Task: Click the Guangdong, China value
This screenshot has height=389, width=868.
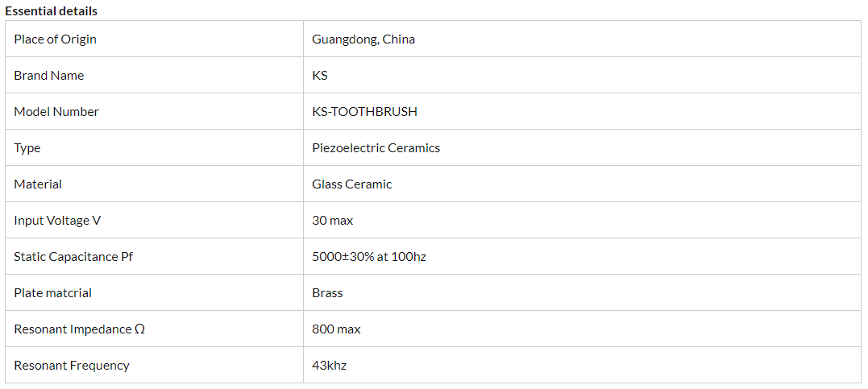Action: [363, 39]
